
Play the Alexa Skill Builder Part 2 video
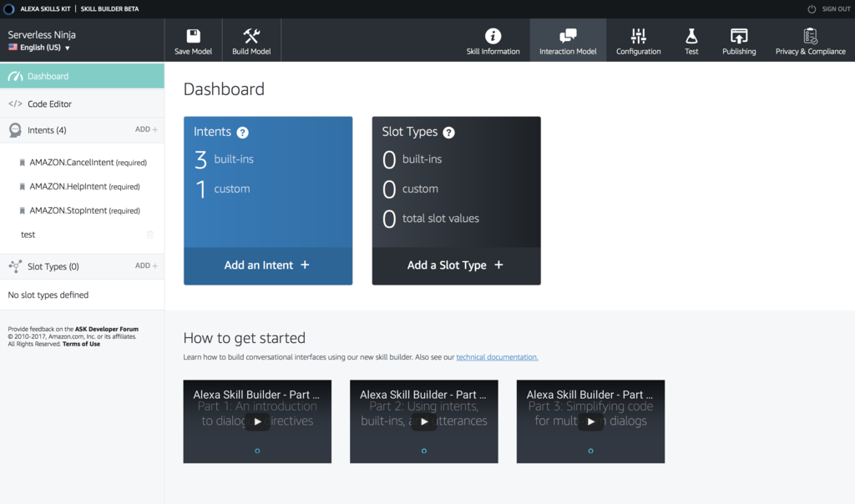(423, 421)
